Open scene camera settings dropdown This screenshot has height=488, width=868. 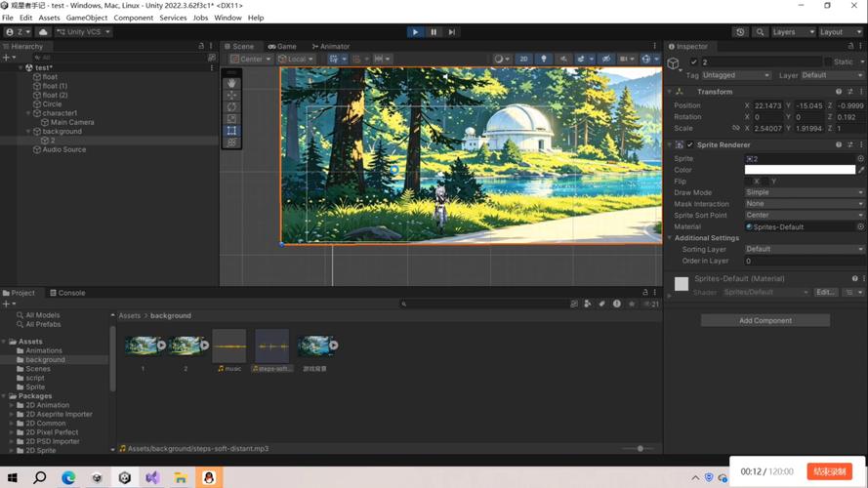(x=627, y=59)
